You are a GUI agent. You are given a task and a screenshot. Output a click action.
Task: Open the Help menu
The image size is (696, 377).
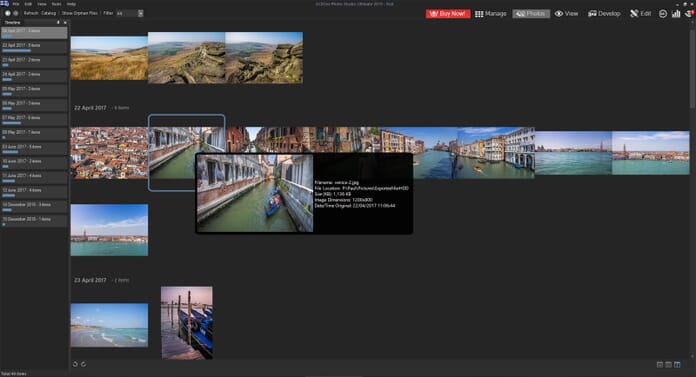pyautogui.click(x=71, y=4)
